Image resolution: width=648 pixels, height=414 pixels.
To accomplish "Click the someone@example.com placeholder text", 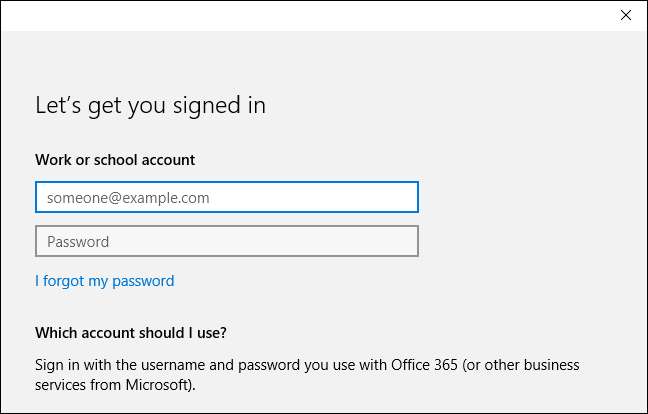I will point(128,198).
